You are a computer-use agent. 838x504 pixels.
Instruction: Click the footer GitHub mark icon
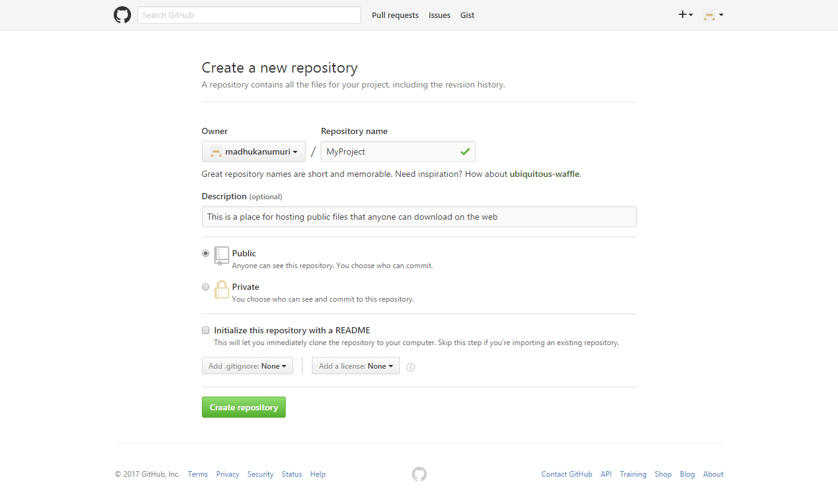click(419, 474)
